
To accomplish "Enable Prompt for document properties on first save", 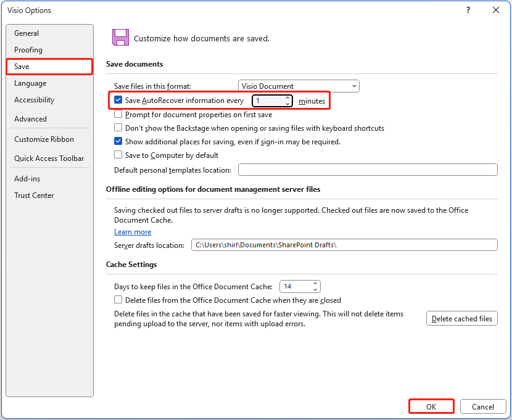I will coord(118,114).
